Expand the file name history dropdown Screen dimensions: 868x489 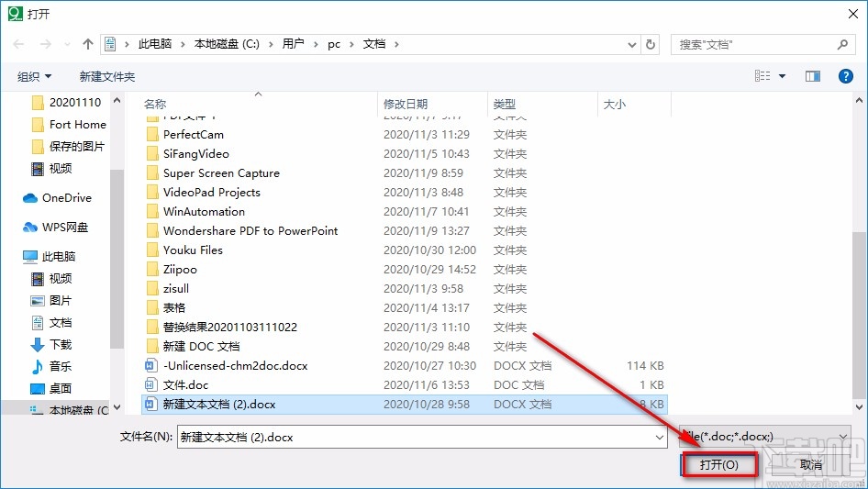tap(660, 438)
